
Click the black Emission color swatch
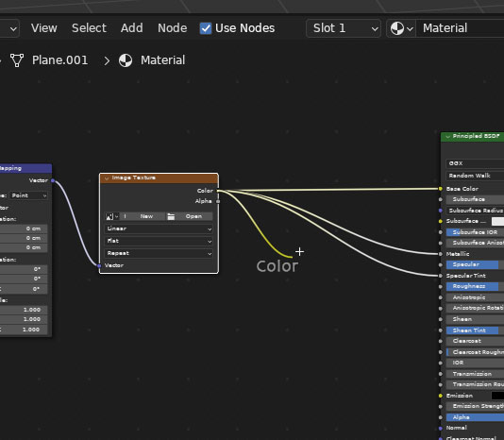498,396
